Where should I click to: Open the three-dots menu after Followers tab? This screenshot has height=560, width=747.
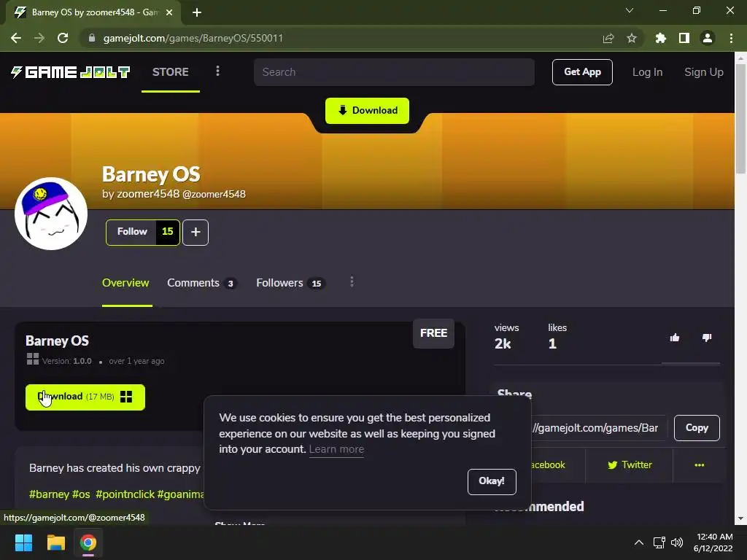(x=352, y=282)
